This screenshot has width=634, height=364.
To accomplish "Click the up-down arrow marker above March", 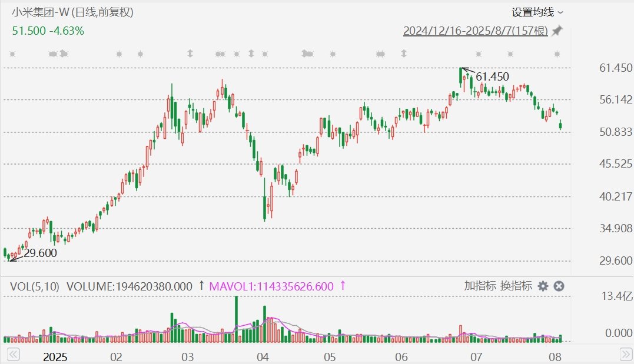I will (x=190, y=54).
